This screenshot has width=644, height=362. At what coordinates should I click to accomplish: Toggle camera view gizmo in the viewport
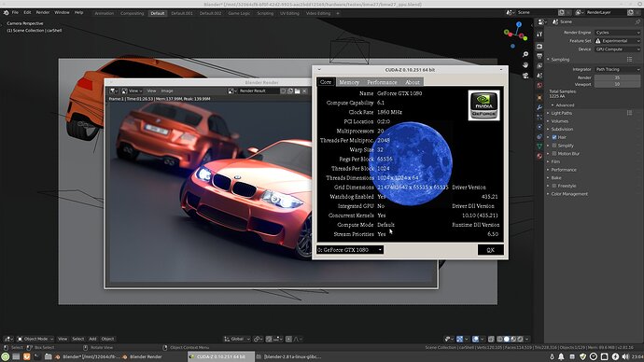[x=525, y=76]
